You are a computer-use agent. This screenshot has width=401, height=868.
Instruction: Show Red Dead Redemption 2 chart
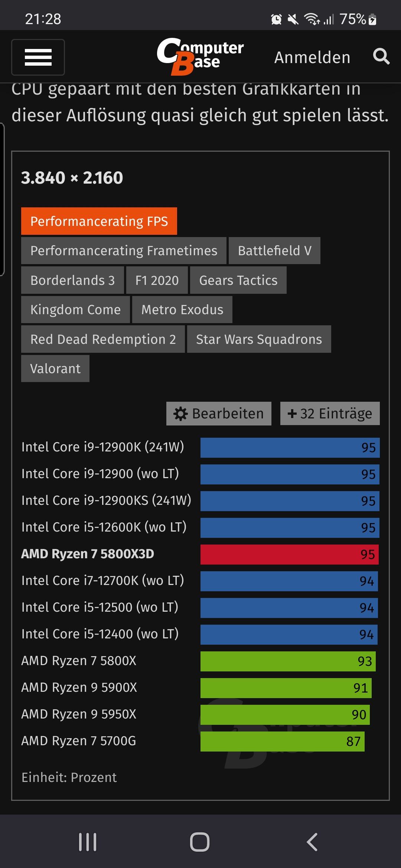tap(103, 339)
